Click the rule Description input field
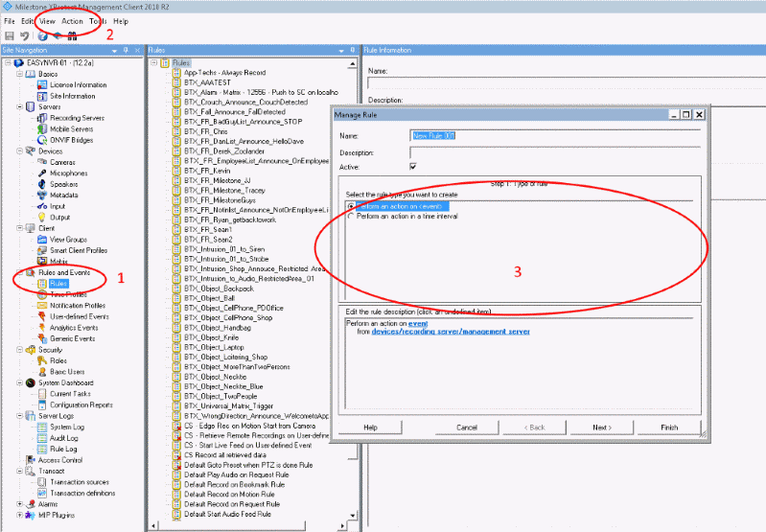 (555, 153)
